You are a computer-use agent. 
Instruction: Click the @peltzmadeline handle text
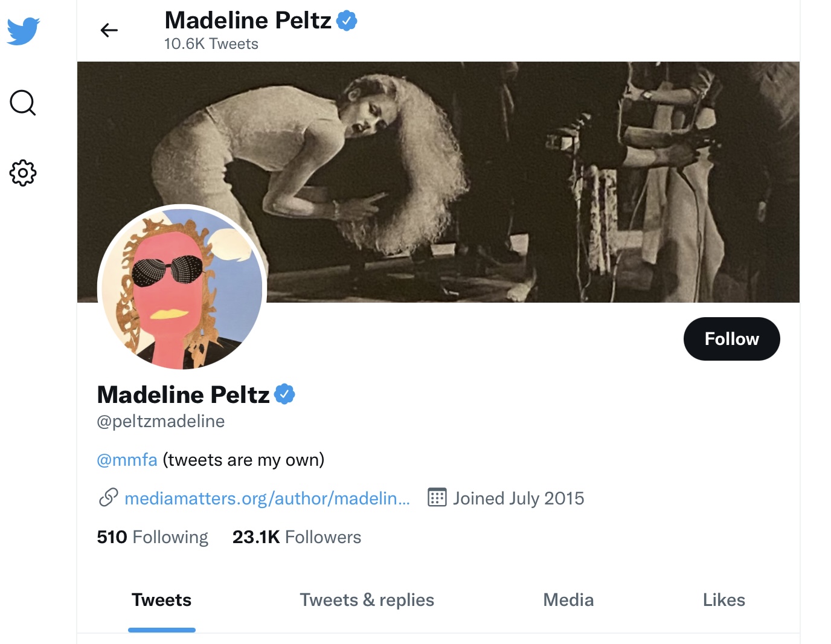point(161,421)
